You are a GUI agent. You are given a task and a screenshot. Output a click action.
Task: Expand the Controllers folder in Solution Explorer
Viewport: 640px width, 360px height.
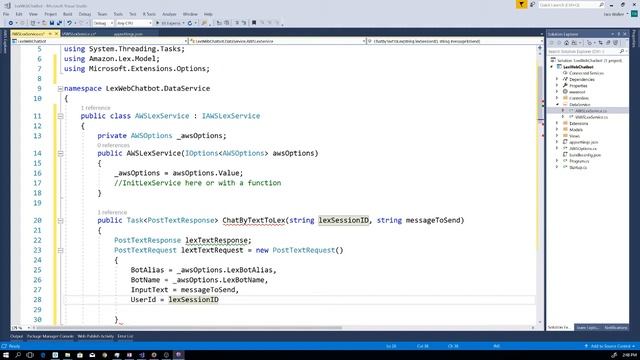click(558, 98)
